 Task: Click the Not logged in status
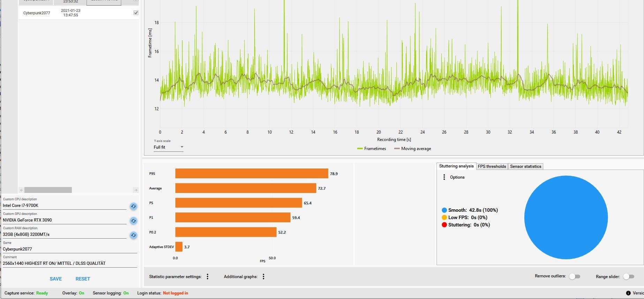175,293
